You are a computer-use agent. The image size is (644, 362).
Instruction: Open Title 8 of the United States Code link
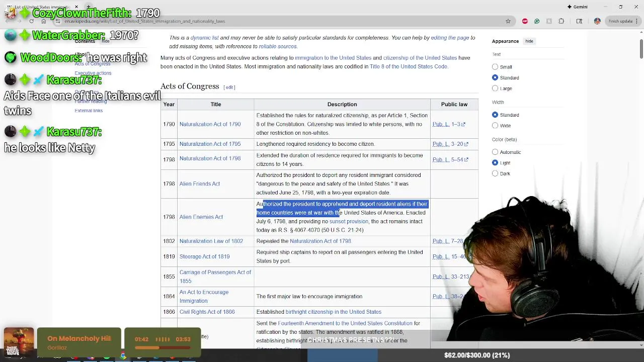pos(409,66)
